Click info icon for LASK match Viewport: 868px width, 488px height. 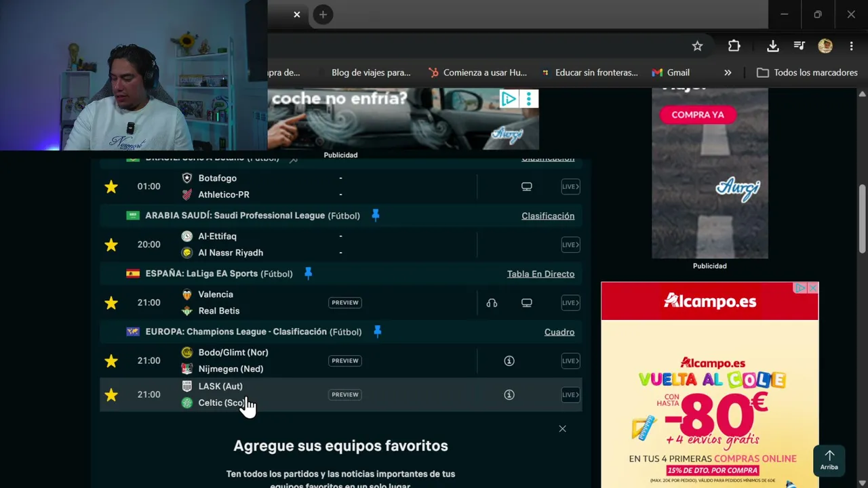click(x=509, y=394)
